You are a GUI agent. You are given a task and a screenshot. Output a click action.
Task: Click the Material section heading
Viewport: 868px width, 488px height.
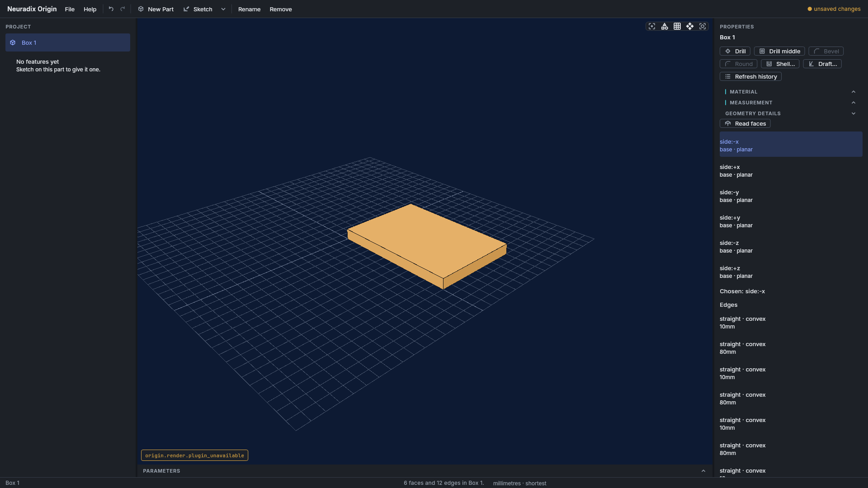tap(744, 92)
